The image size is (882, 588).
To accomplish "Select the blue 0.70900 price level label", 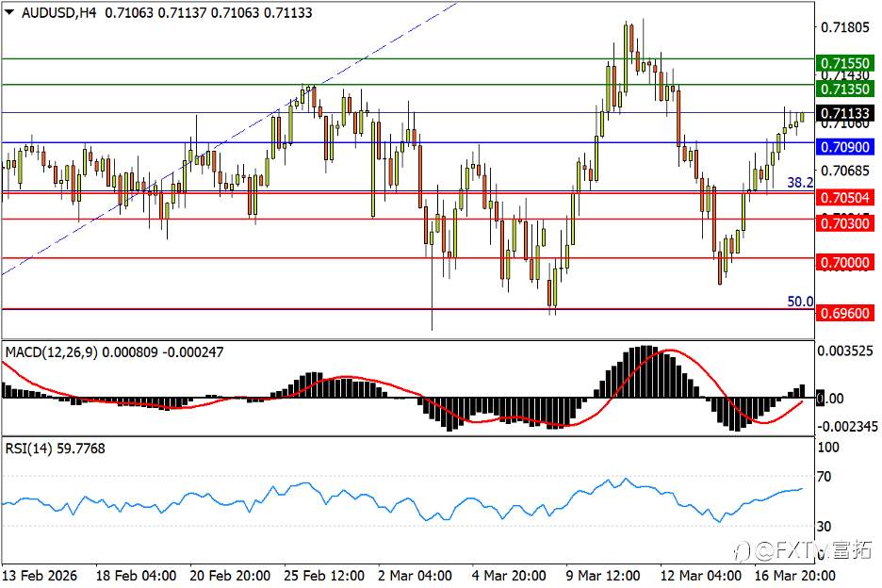I will point(844,147).
